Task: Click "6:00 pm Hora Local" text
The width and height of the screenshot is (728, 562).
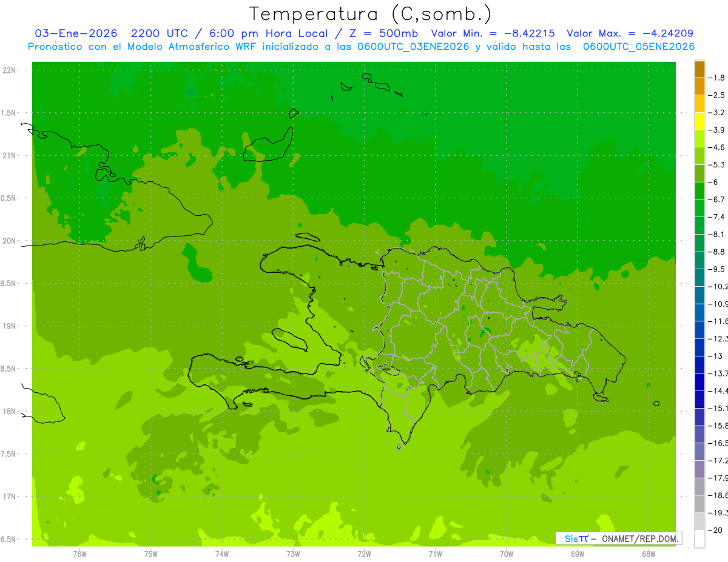Action: pos(269,33)
